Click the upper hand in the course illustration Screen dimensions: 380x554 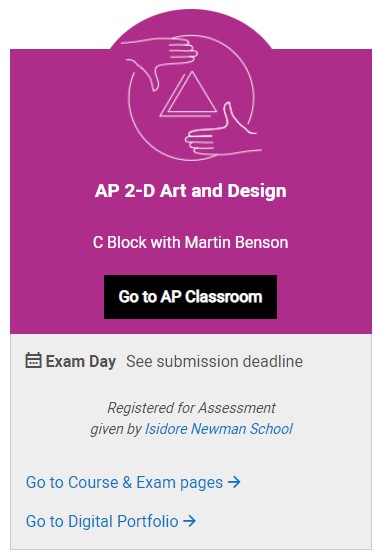[x=160, y=61]
